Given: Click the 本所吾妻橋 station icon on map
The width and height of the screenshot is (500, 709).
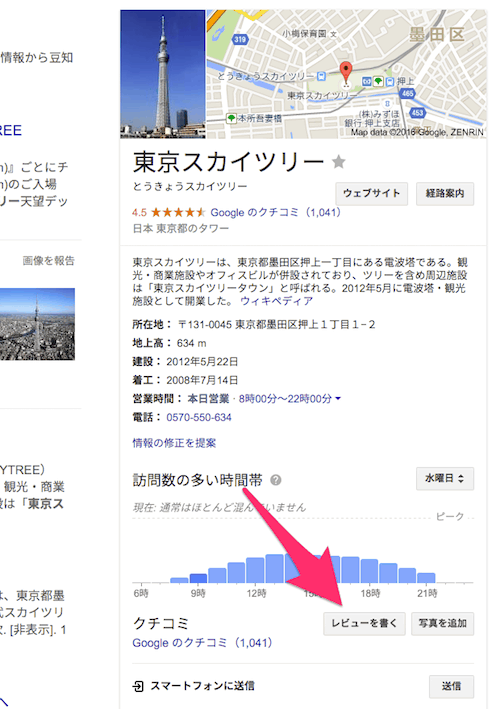Looking at the screenshot, I should tap(231, 118).
